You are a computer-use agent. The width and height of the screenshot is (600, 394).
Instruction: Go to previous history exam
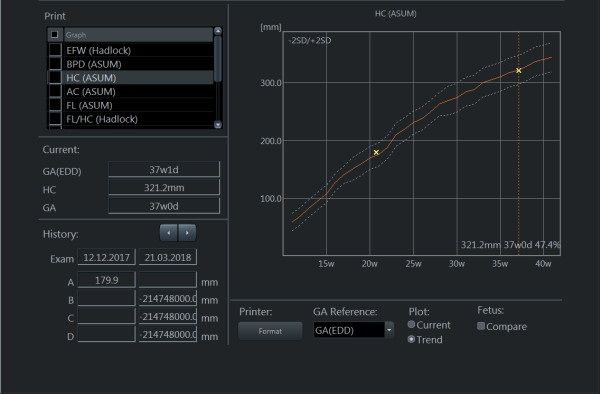169,233
